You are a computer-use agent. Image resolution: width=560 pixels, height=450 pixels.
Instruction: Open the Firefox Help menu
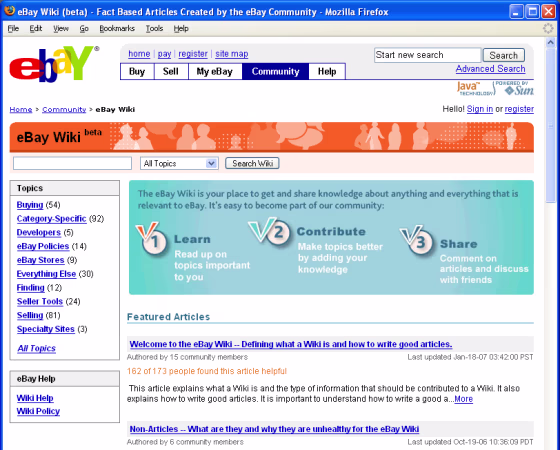181,29
